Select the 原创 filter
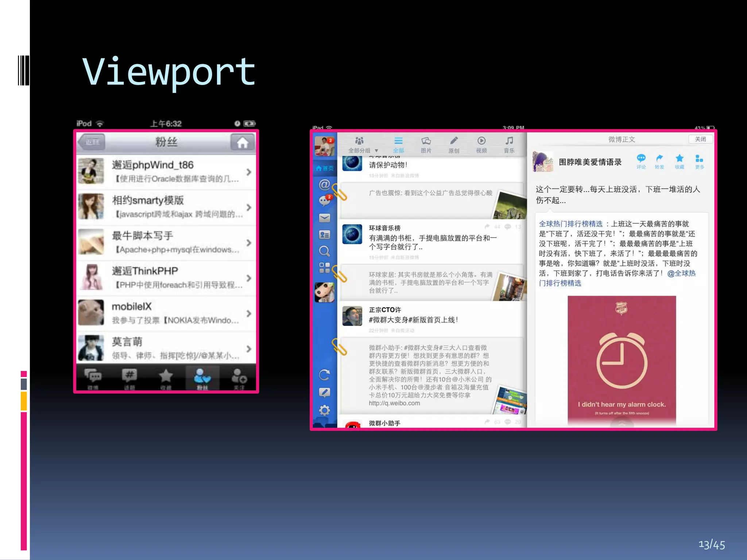This screenshot has width=747, height=560. click(454, 145)
